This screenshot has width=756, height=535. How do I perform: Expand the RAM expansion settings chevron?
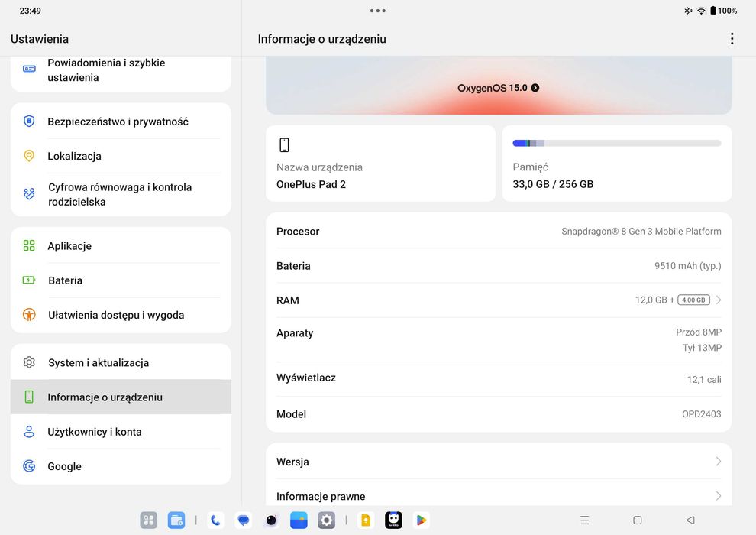(x=719, y=300)
